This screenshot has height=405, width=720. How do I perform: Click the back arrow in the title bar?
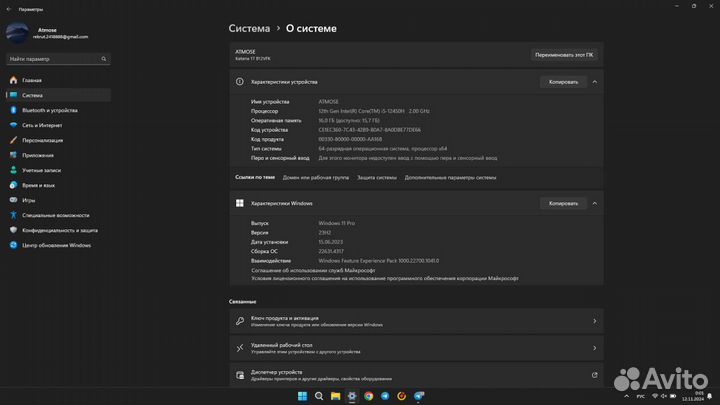(x=9, y=9)
